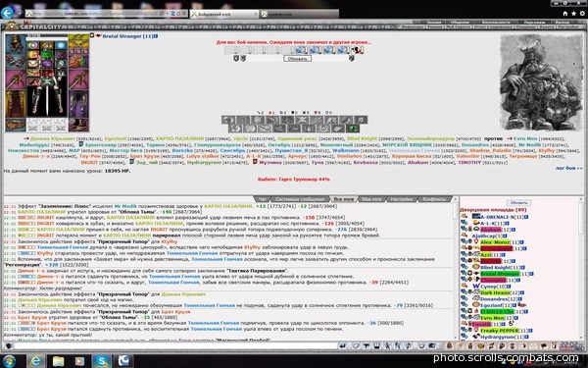The width and height of the screenshot is (588, 368).
Task: Open the Системные сообщения tab
Action: (300, 199)
